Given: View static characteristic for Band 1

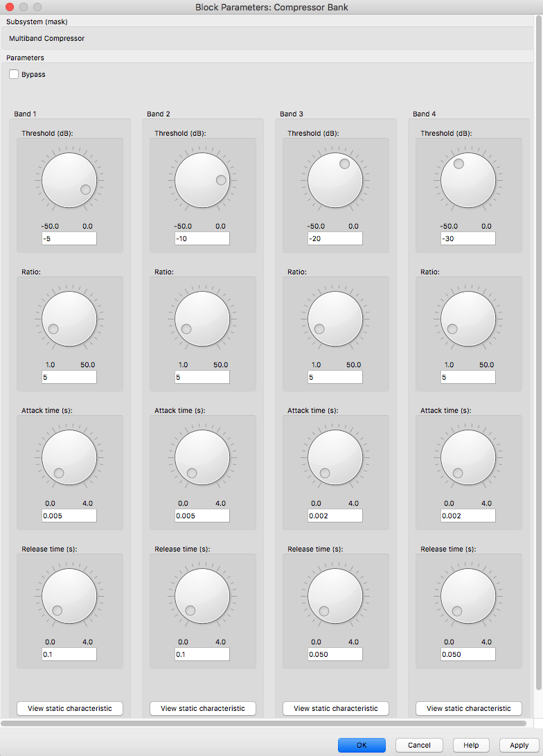Looking at the screenshot, I should [x=70, y=708].
